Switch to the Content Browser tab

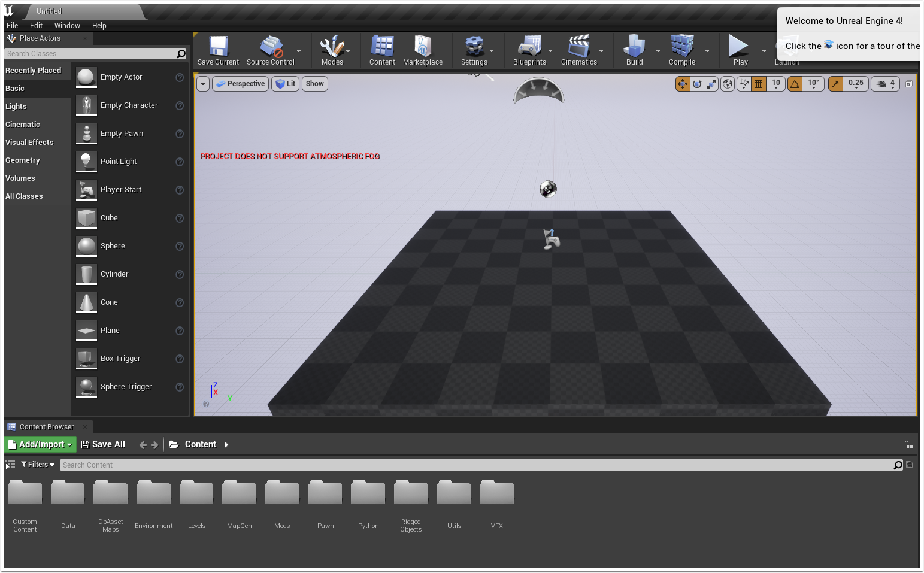point(47,427)
